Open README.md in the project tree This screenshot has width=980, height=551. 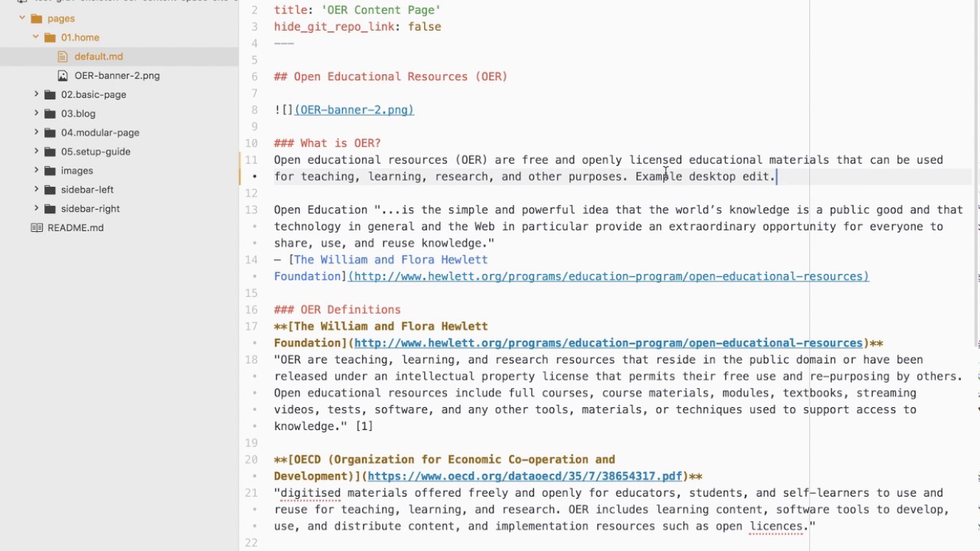[x=75, y=227]
